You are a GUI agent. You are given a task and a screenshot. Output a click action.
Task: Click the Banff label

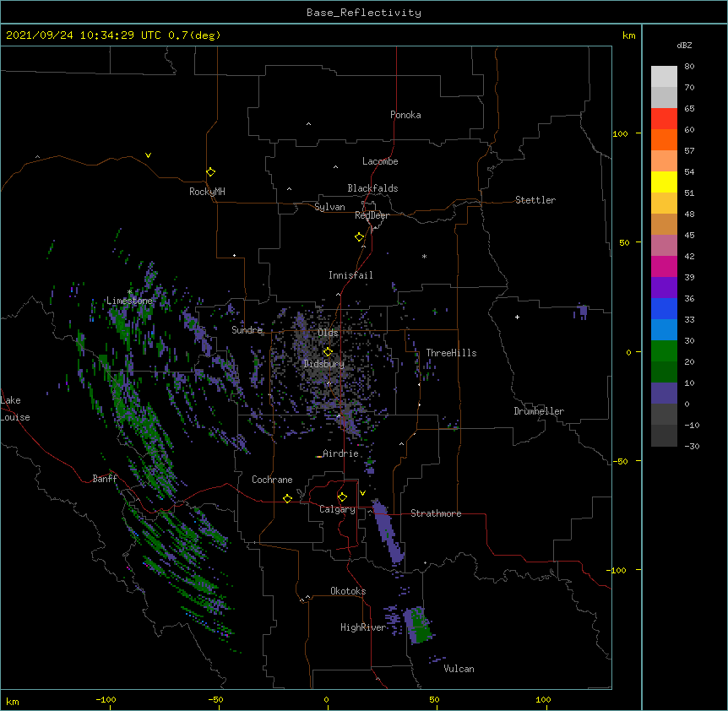pos(105,479)
